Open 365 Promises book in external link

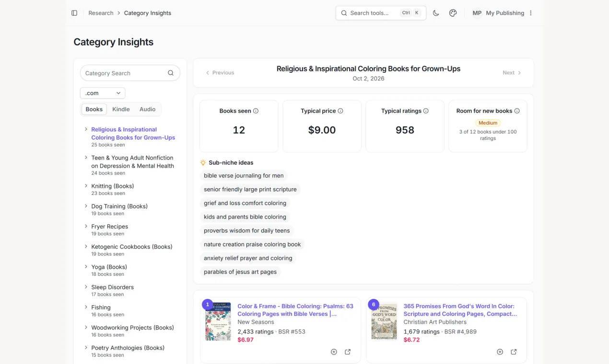coord(514,352)
